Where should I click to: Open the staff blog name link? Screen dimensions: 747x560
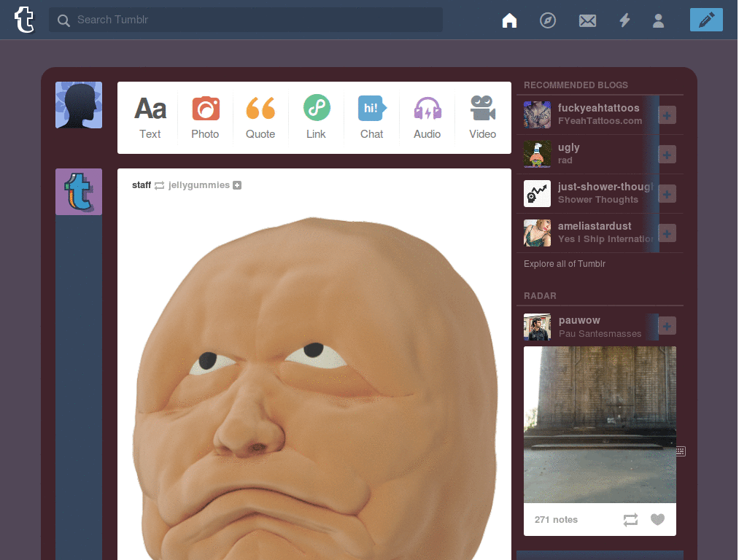point(142,185)
